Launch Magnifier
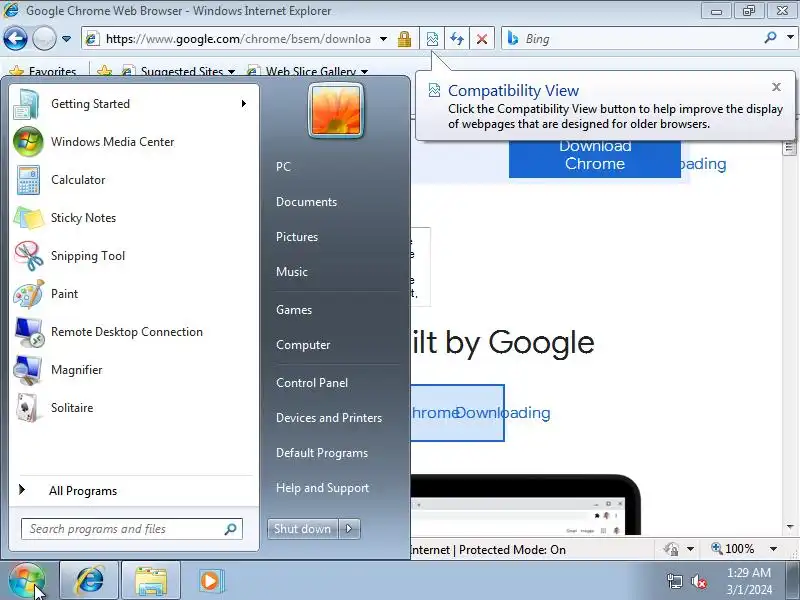The width and height of the screenshot is (800, 600). tap(134, 370)
